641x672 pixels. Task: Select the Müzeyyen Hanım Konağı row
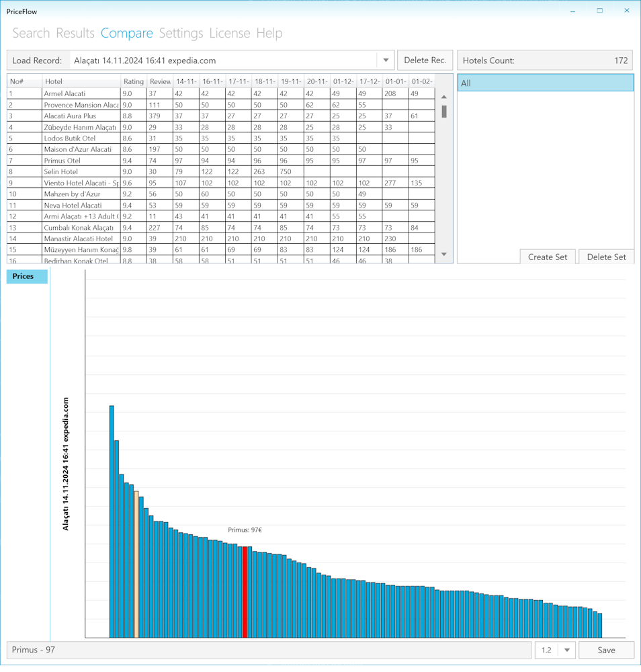(x=220, y=249)
